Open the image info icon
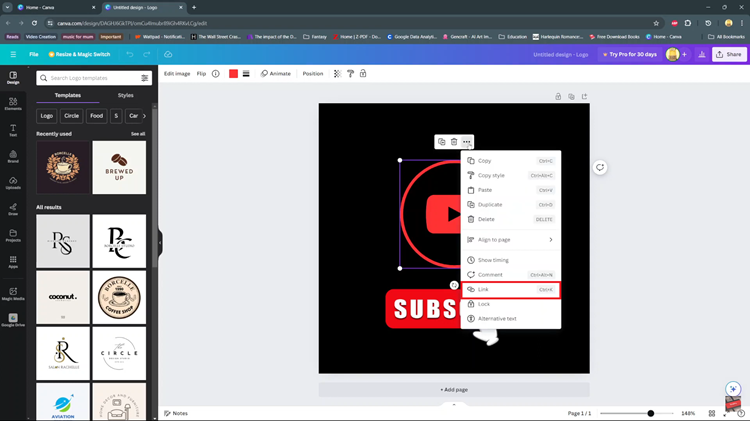750x421 pixels. (216, 74)
